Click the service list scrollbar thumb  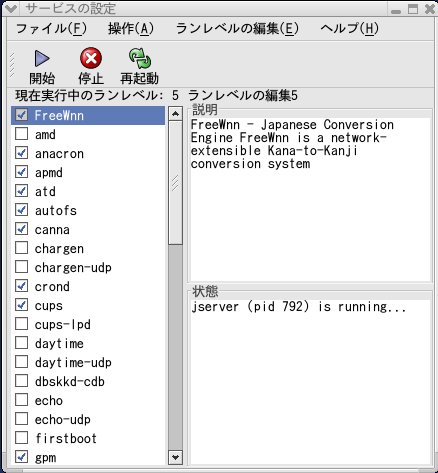point(176,183)
